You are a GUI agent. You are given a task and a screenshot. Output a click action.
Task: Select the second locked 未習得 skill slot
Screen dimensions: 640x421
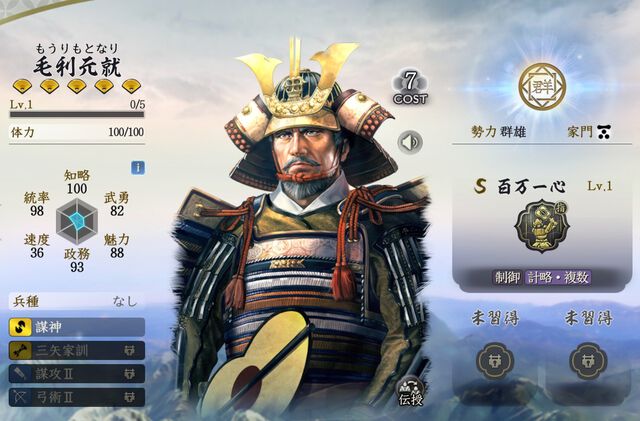click(588, 361)
